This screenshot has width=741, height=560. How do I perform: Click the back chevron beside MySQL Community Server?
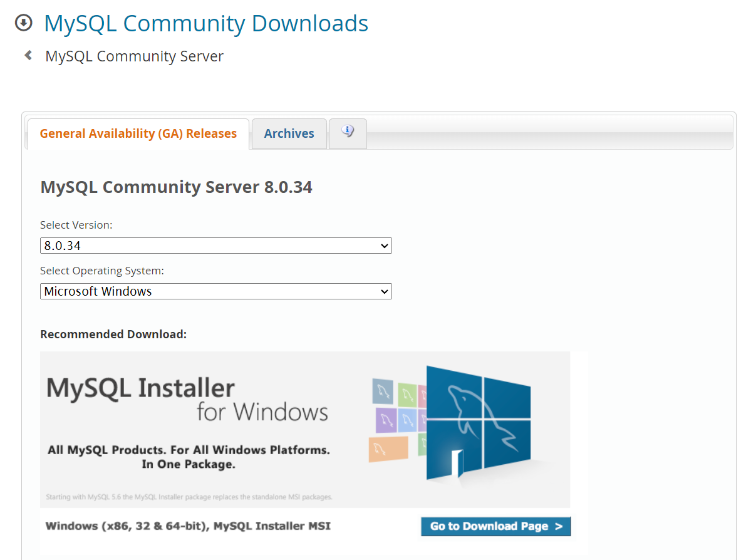coord(28,55)
